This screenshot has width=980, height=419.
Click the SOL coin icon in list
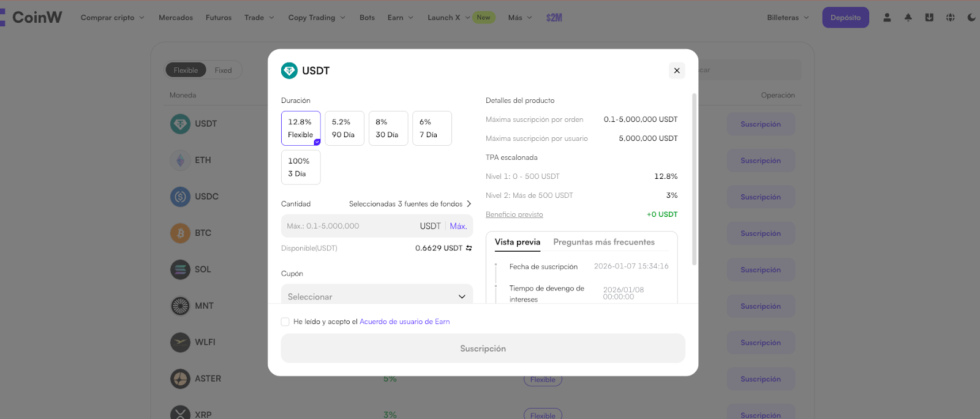click(x=180, y=270)
